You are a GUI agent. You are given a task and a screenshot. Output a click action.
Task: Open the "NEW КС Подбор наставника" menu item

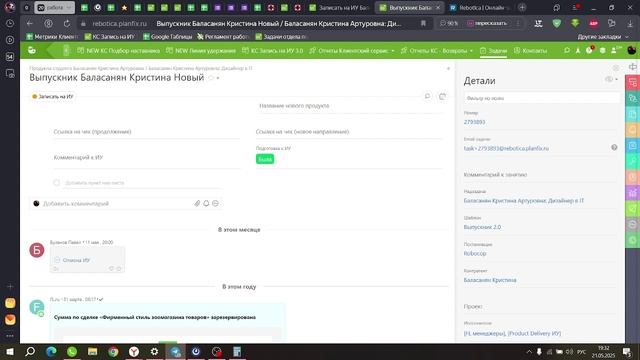118,51
